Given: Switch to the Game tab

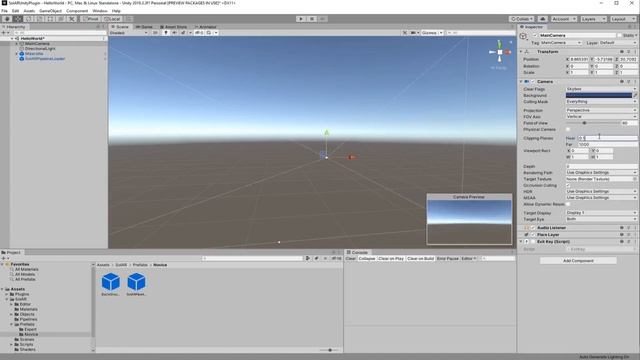Looking at the screenshot, I should coord(144,27).
